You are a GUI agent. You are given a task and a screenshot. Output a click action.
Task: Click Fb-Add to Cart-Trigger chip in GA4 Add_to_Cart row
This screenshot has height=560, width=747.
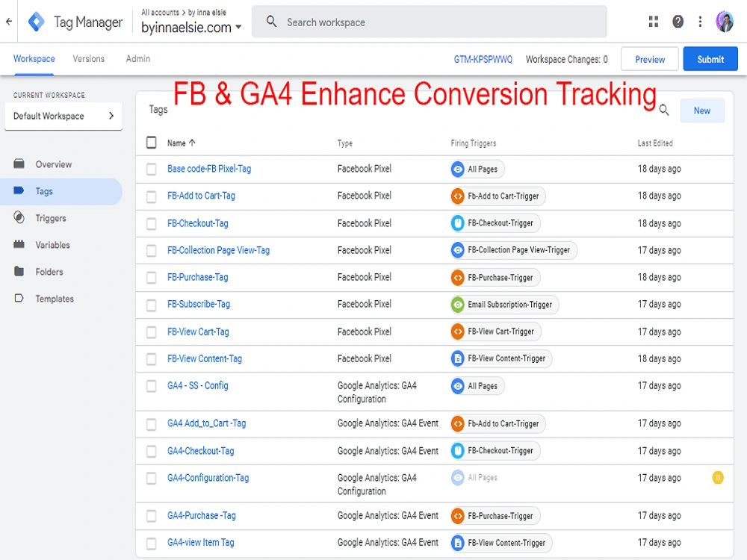coord(498,423)
